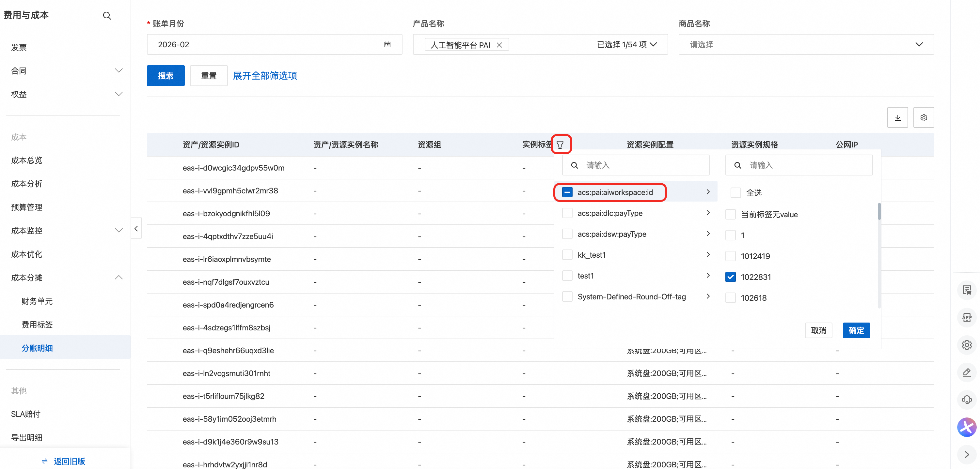The image size is (980, 469).
Task: Click the 展开全部筛选项 link
Action: [265, 76]
